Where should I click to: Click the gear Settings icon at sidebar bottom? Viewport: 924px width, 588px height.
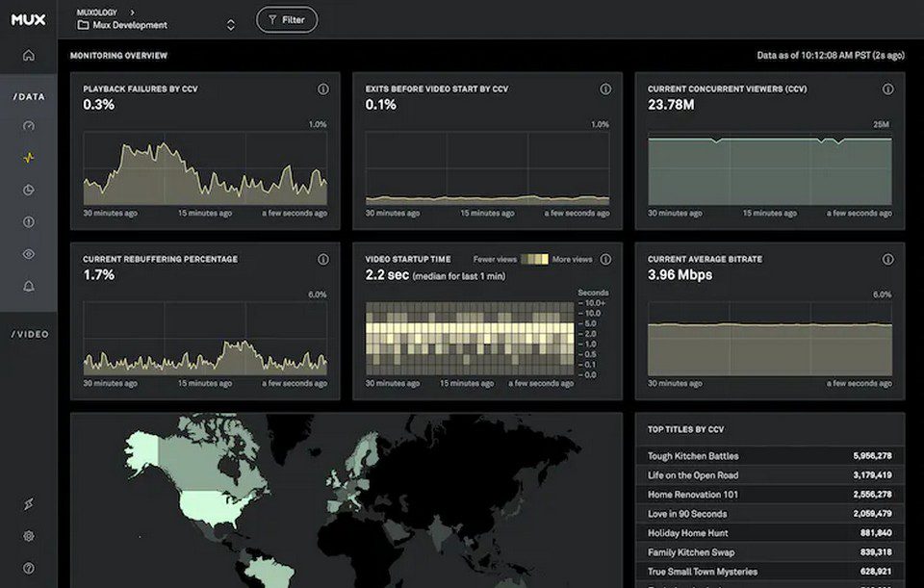[x=28, y=536]
